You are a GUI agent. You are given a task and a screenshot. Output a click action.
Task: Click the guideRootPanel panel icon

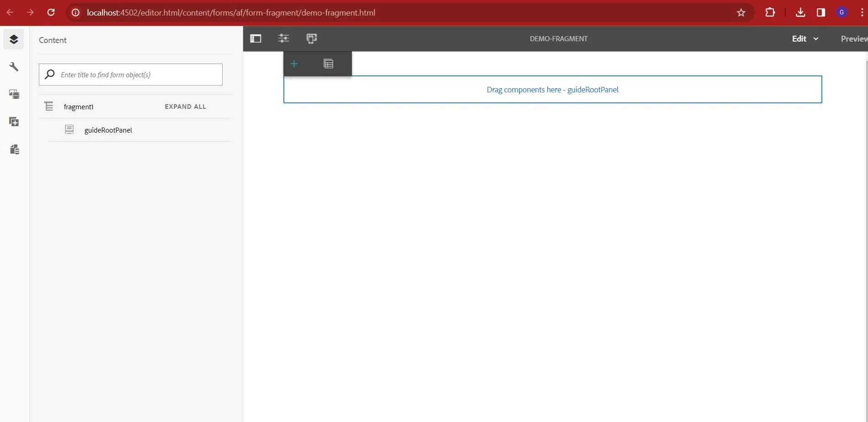69,130
